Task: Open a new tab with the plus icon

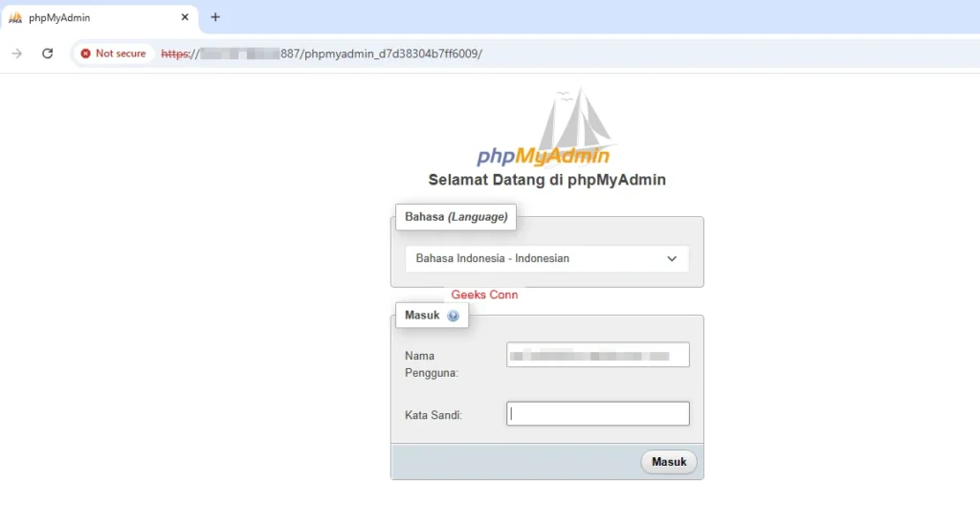Action: point(215,17)
